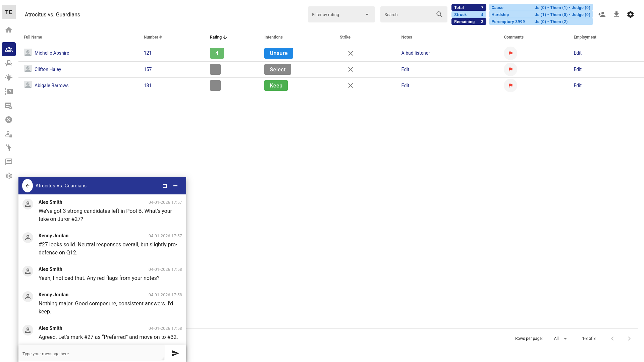644x362 pixels.
Task: Open the top-right settings gear icon
Action: [x=631, y=14]
